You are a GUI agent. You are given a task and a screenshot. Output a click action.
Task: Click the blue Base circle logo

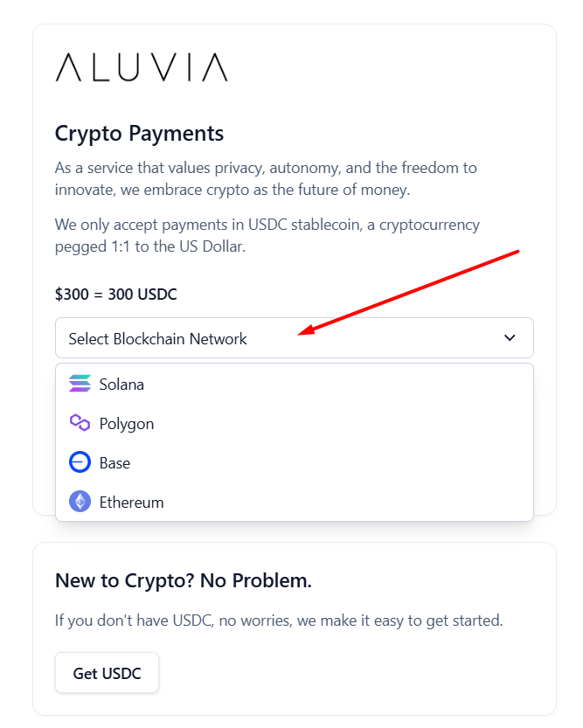(x=80, y=461)
